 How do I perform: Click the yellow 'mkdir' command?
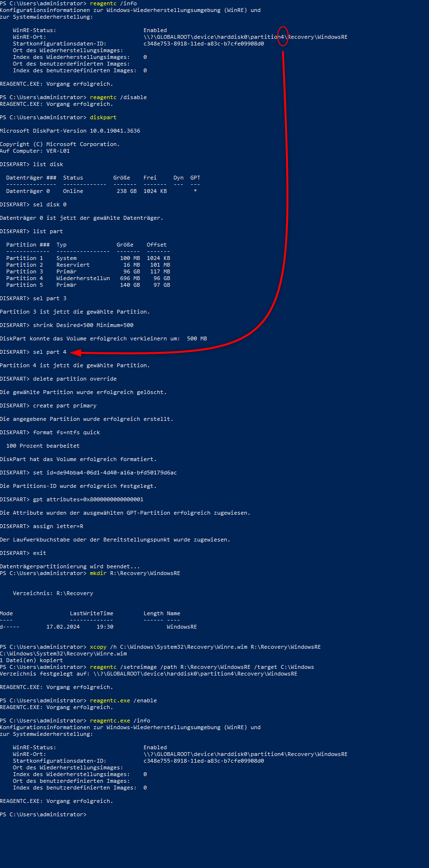coord(98,573)
